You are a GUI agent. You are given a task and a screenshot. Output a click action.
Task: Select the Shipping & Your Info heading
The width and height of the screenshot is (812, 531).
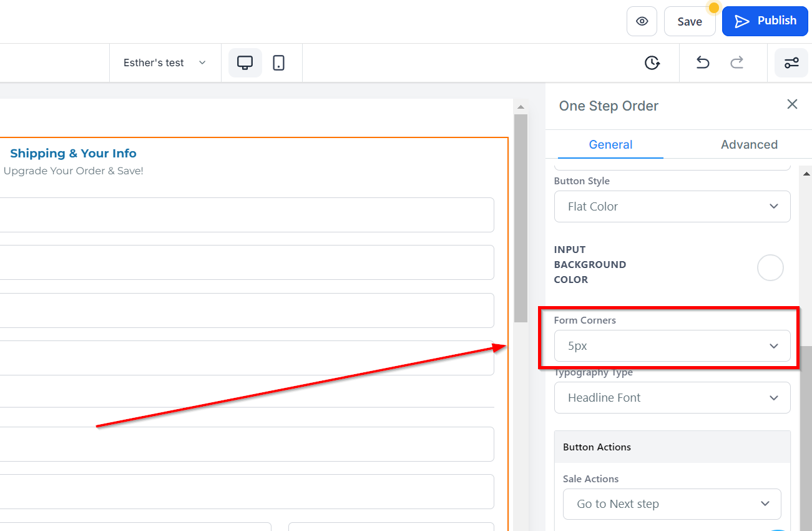pyautogui.click(x=73, y=153)
